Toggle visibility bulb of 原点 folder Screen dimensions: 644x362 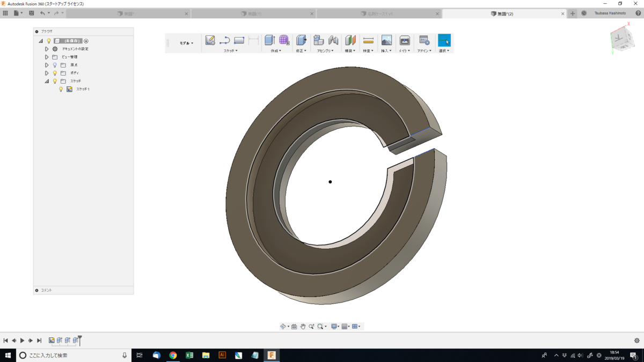tap(55, 65)
